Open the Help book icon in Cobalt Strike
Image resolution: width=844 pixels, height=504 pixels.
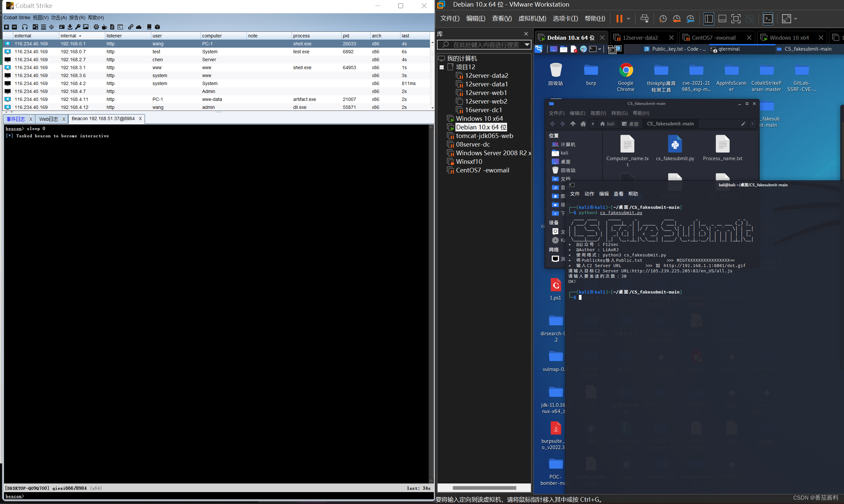click(149, 27)
